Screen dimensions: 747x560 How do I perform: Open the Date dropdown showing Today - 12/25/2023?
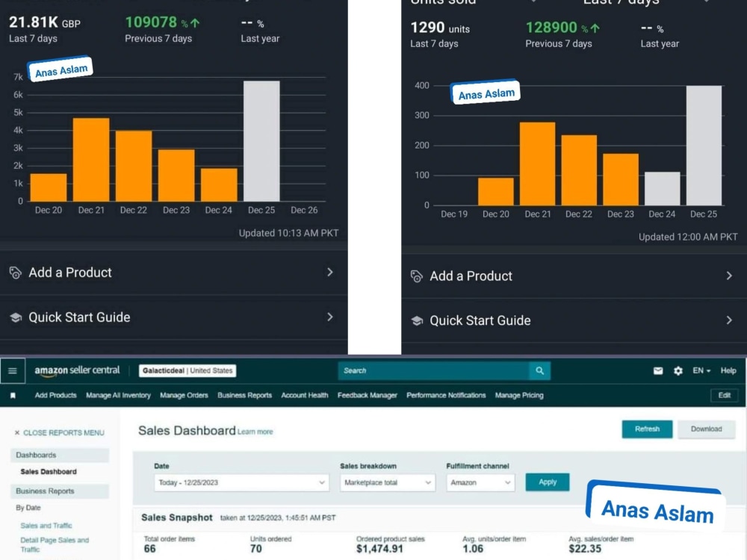point(241,482)
